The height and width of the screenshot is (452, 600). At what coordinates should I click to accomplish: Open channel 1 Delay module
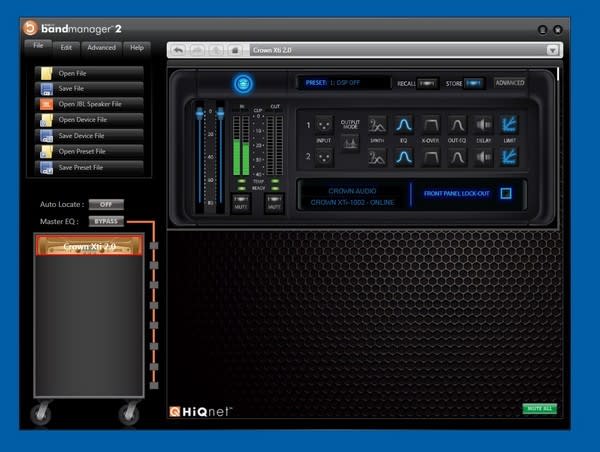point(483,125)
